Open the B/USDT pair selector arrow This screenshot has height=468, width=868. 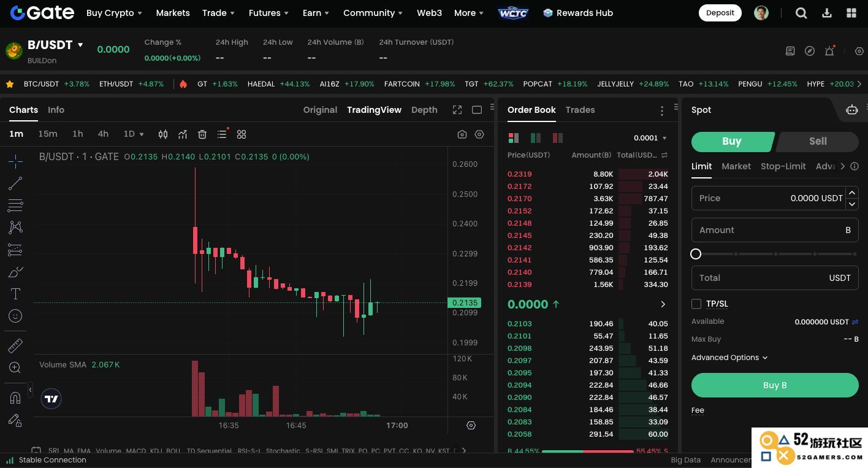pos(80,45)
